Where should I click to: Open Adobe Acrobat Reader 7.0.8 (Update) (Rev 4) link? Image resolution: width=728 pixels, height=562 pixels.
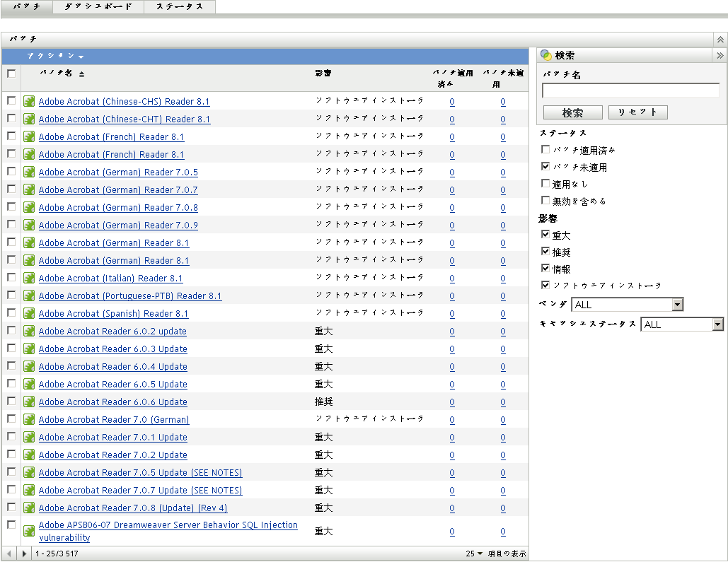click(133, 508)
